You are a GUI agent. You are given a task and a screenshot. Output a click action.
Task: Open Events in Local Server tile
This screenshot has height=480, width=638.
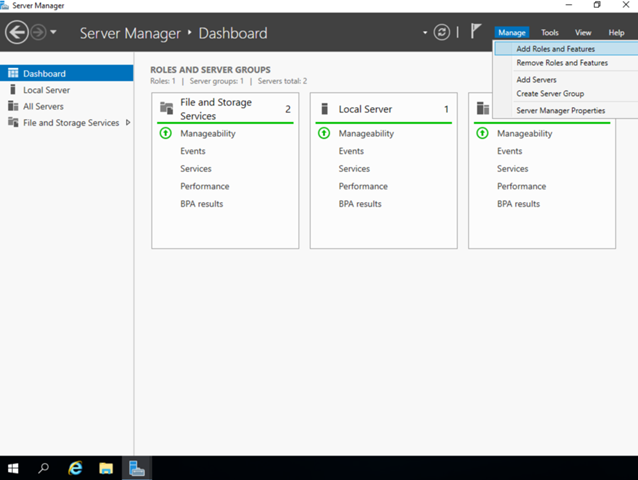click(351, 151)
